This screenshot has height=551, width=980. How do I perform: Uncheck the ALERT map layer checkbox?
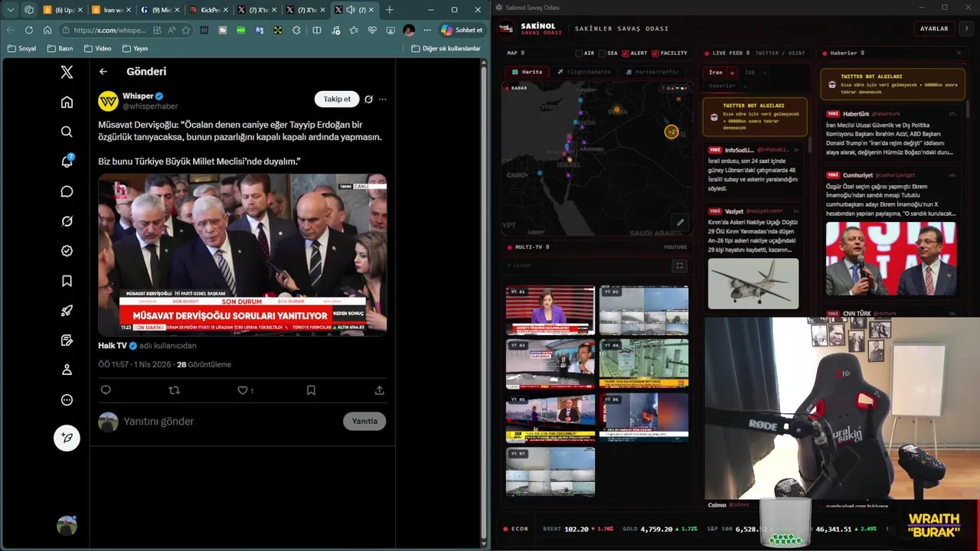point(625,53)
